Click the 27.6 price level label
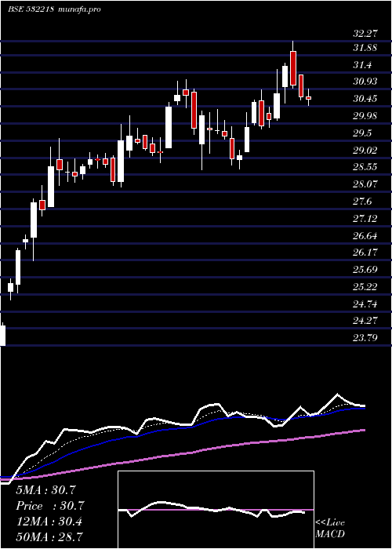This screenshot has width=392, height=549. tap(362, 202)
